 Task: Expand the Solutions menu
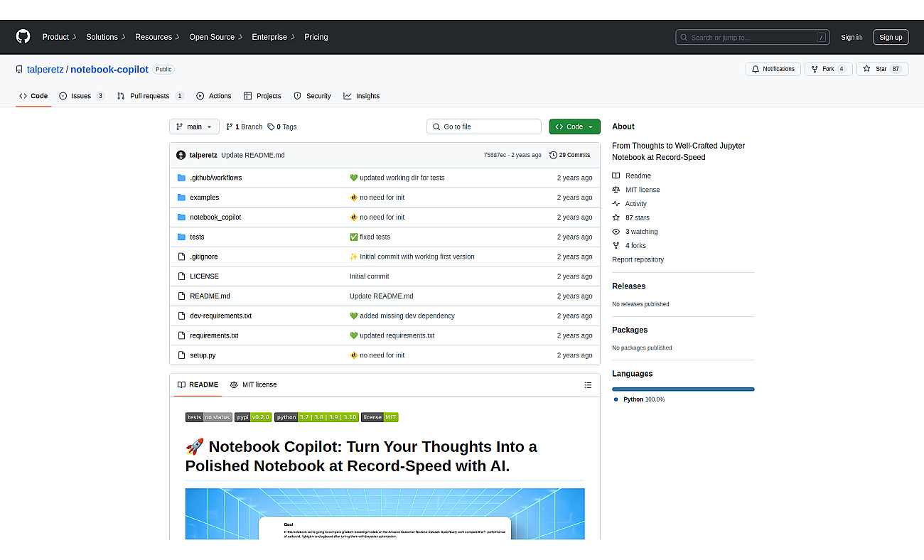106,37
